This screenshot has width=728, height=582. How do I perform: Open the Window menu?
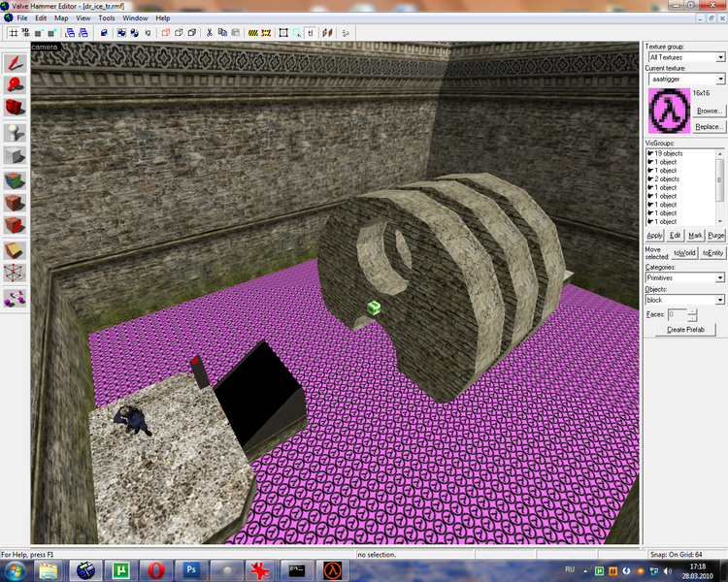coord(135,18)
